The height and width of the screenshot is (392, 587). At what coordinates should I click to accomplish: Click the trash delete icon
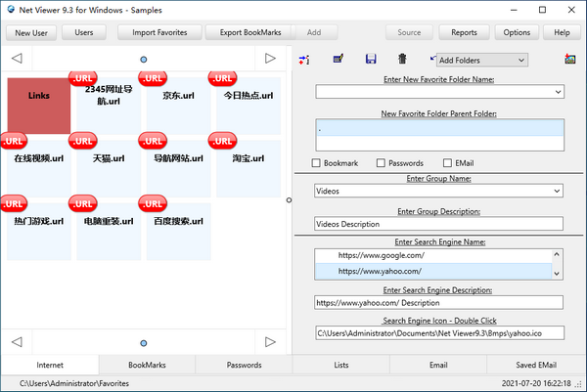(402, 61)
